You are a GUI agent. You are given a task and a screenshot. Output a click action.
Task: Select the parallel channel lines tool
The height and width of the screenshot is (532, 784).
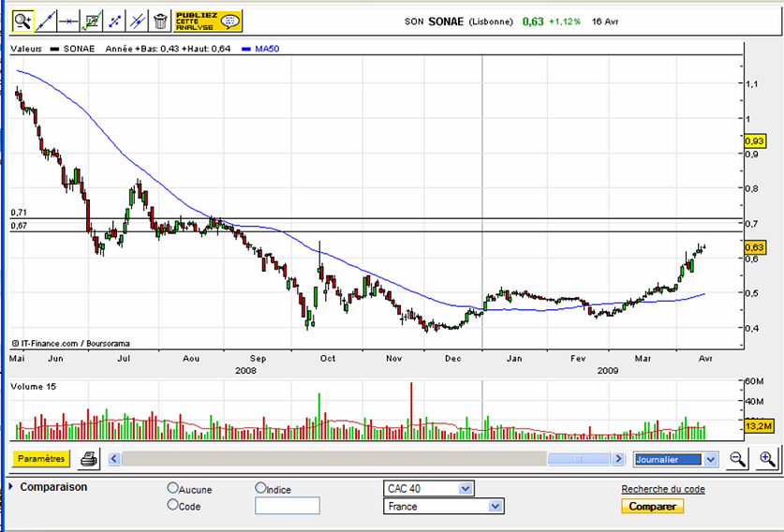[x=137, y=22]
